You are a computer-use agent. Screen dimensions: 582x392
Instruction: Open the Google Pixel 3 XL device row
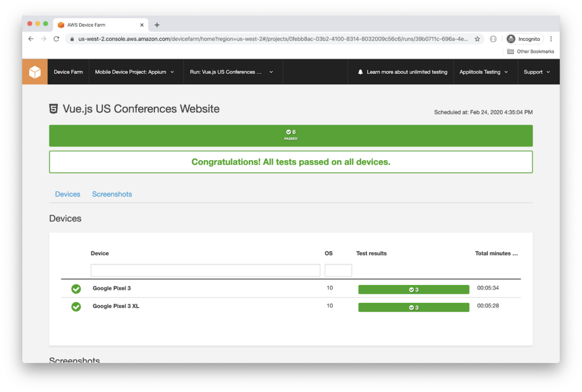tap(116, 306)
